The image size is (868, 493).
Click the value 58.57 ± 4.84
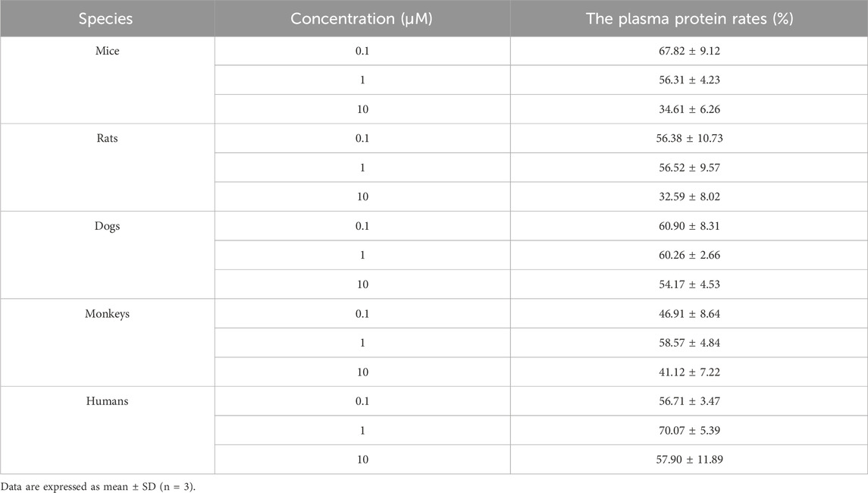click(x=689, y=343)
